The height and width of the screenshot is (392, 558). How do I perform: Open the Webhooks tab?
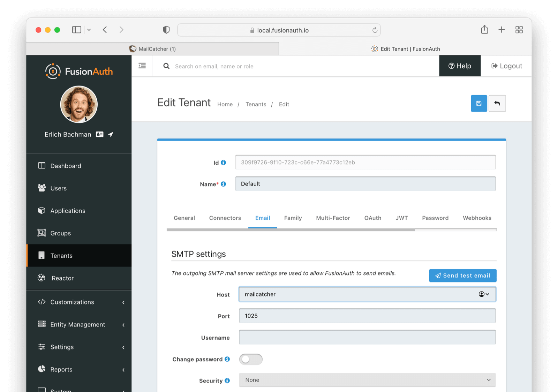pos(477,218)
